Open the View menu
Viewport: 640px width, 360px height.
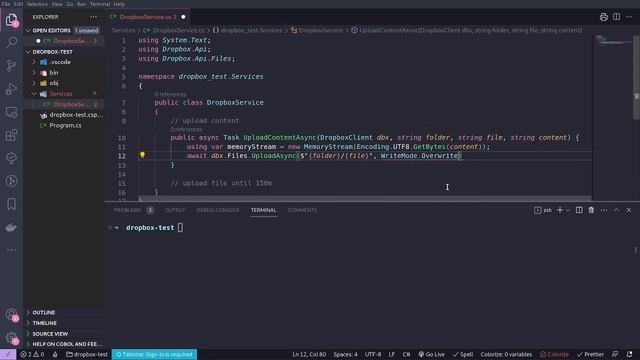57,4
